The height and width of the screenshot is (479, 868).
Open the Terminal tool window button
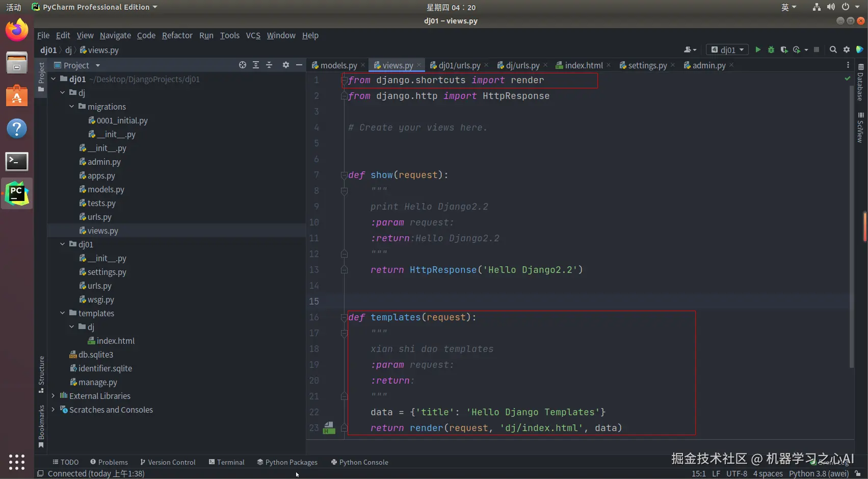coord(226,462)
